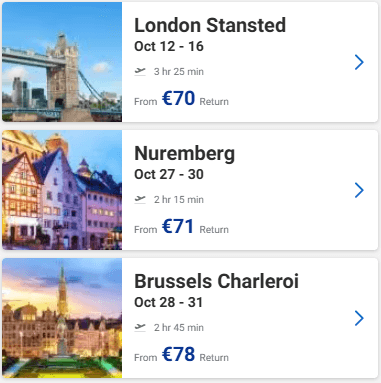Choose the Oct 28 - 31 dates
This screenshot has width=381, height=383.
[x=168, y=302]
